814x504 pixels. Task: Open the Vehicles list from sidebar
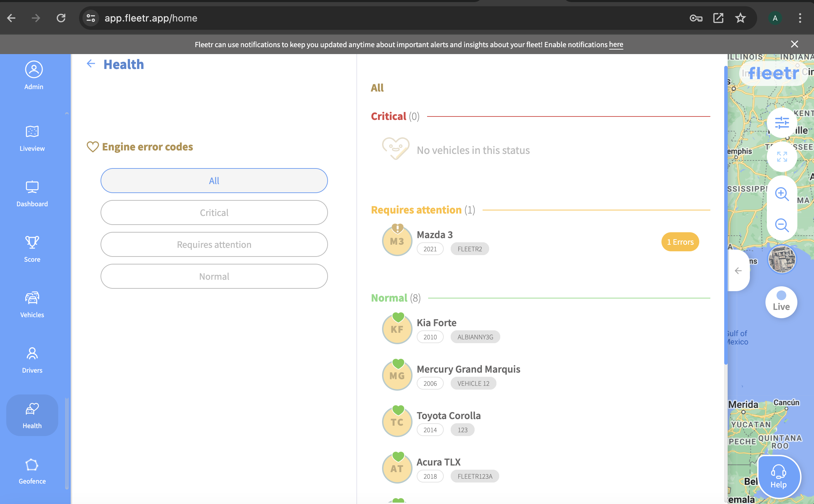pos(32,305)
